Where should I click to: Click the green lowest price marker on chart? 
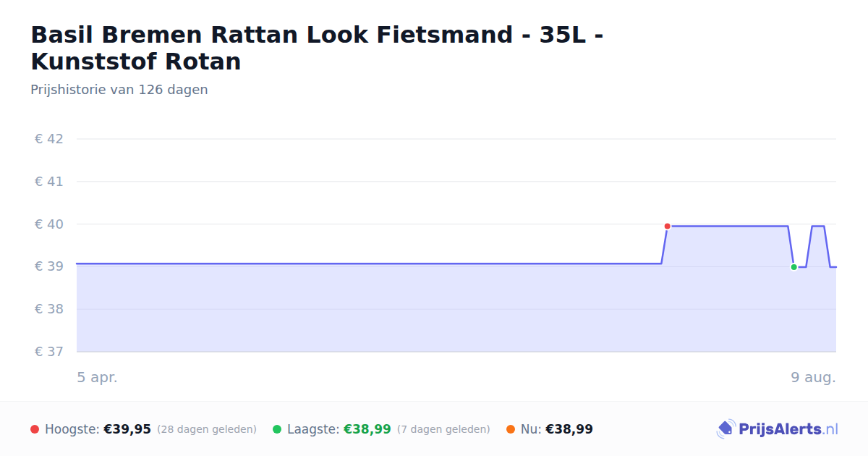pos(793,267)
